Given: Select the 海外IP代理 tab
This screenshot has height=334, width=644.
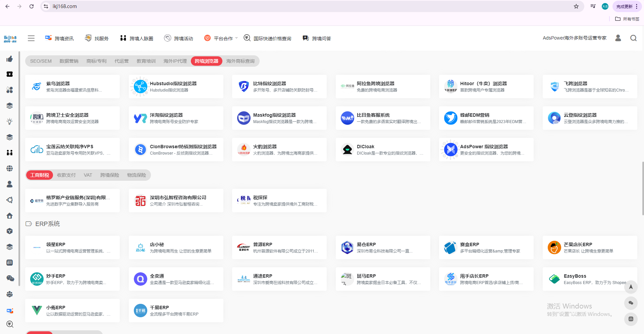Looking at the screenshot, I should pos(175,61).
